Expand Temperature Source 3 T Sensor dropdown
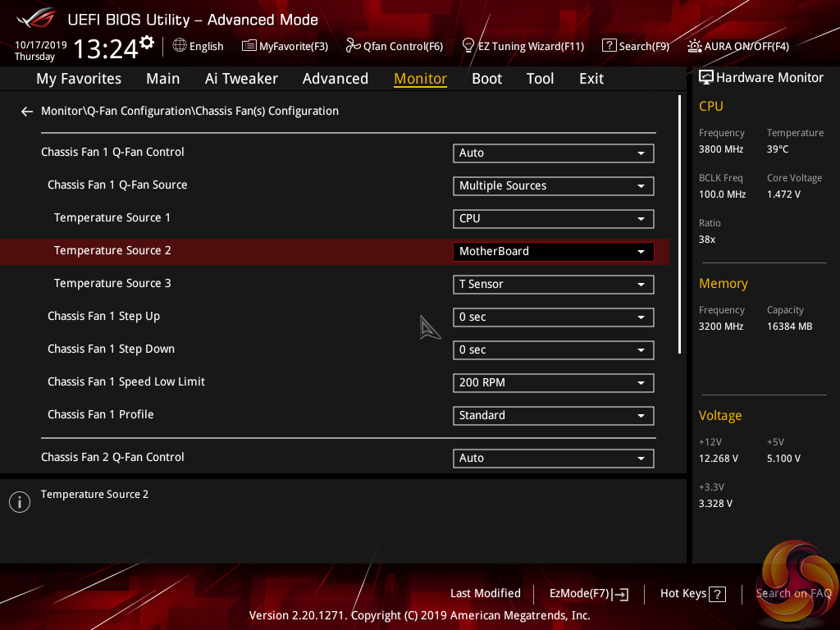The width and height of the screenshot is (840, 630). [554, 285]
